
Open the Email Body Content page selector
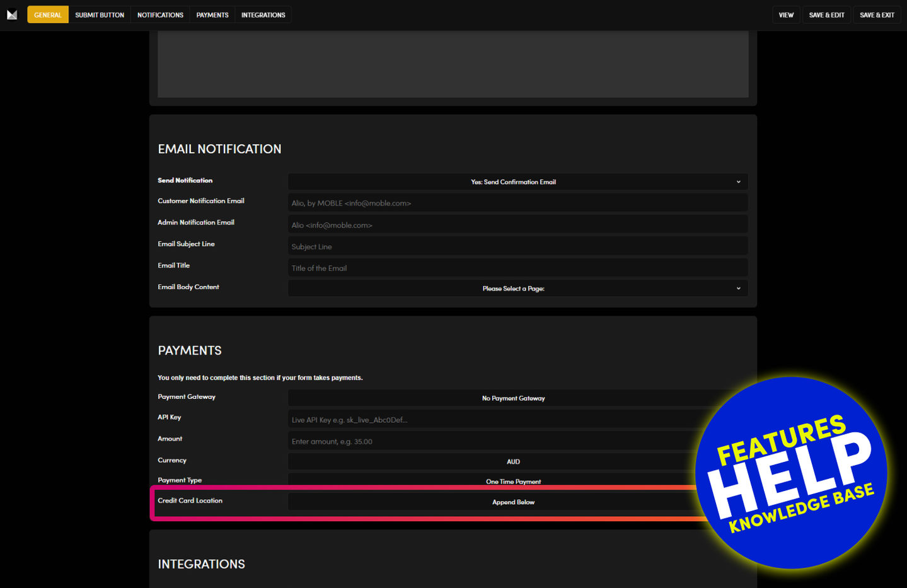517,289
